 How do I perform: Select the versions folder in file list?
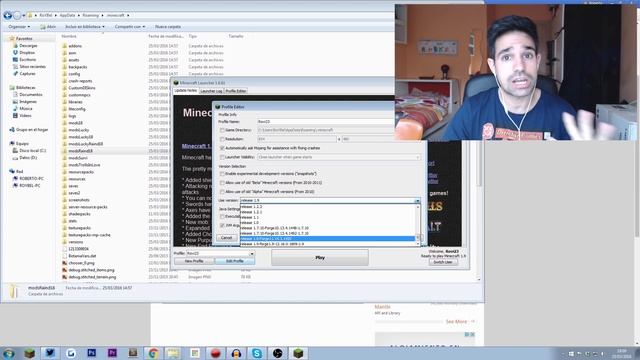coord(76,242)
